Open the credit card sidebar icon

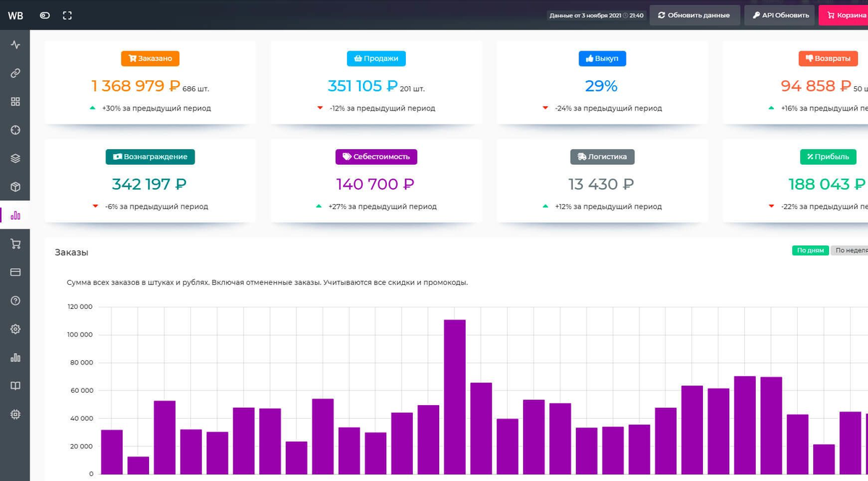pyautogui.click(x=15, y=272)
